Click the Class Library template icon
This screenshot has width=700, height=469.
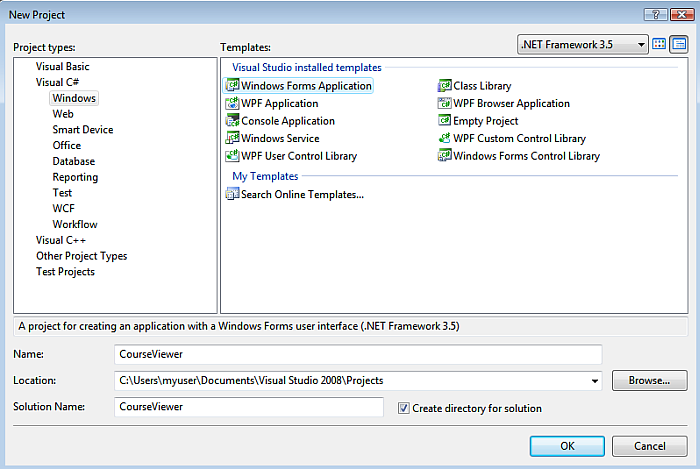(x=445, y=86)
